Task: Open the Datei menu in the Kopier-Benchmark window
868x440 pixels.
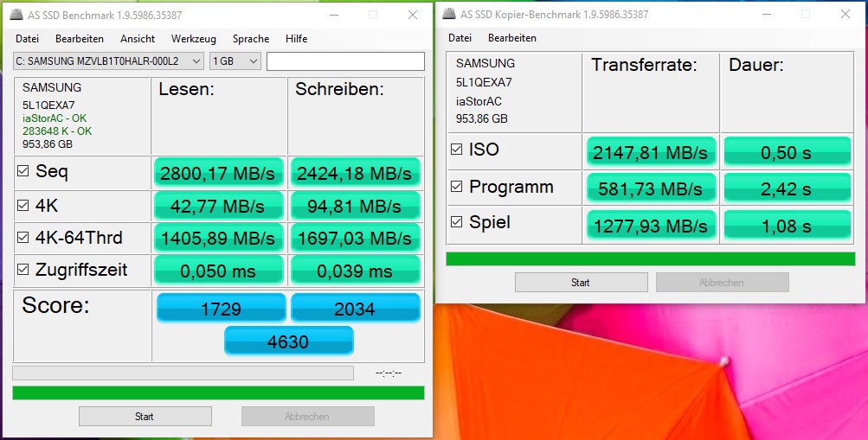Action: click(x=460, y=38)
